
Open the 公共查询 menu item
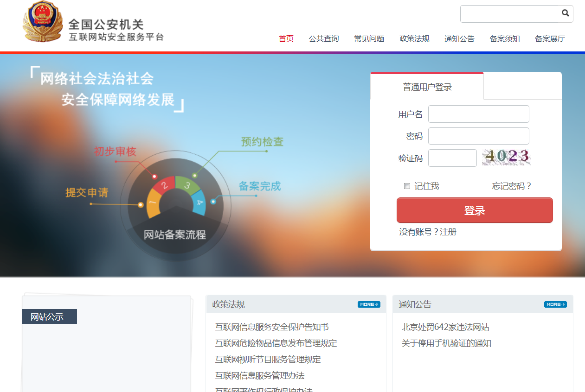point(323,39)
